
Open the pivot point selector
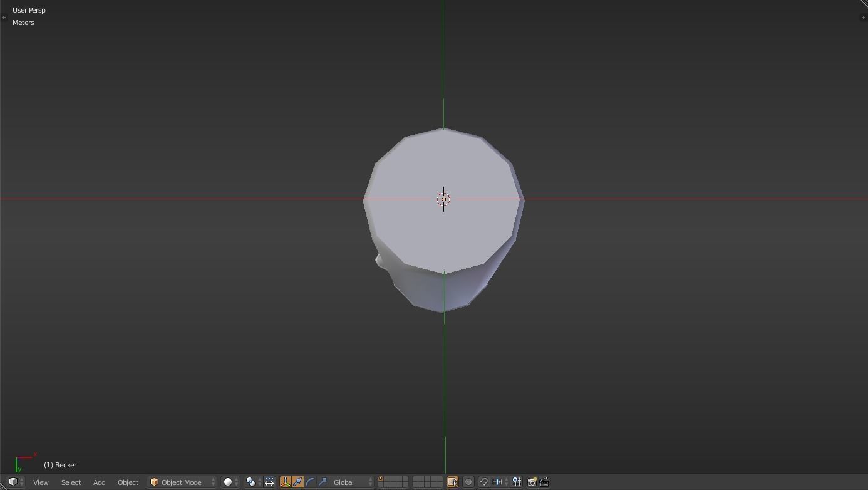(x=253, y=482)
